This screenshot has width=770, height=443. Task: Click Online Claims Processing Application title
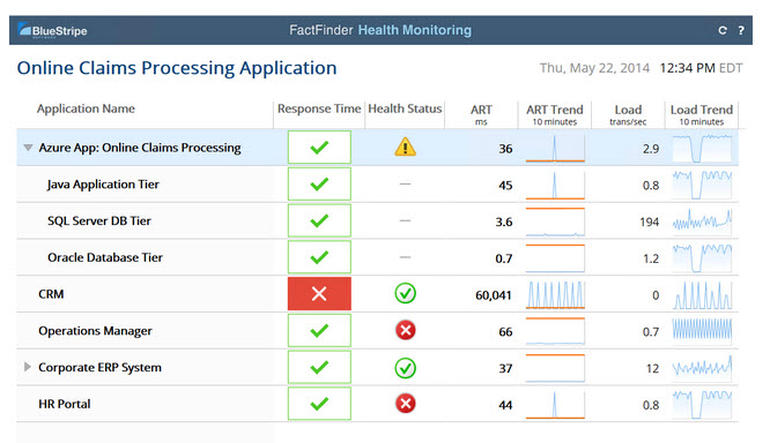177,68
